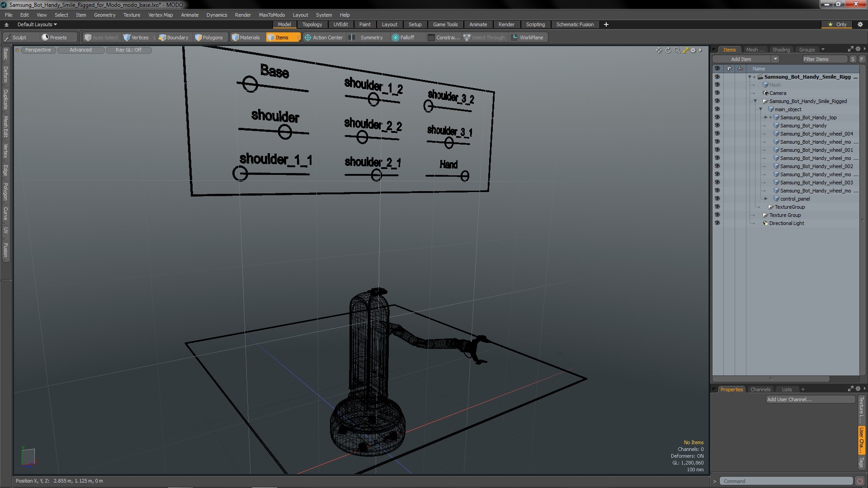Click the Items panel settings gear
Image resolution: width=868 pixels, height=488 pixels.
pos(858,49)
